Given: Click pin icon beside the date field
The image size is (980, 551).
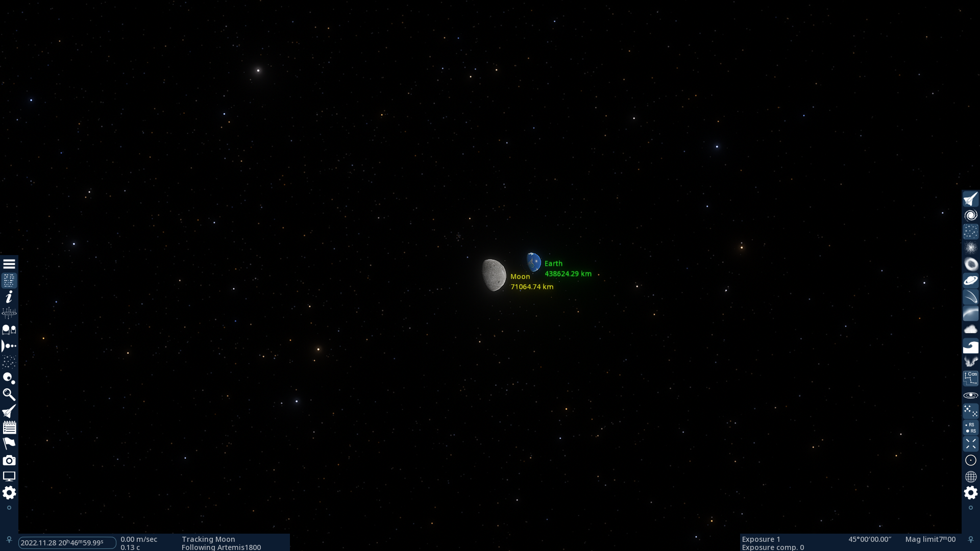Looking at the screenshot, I should 9,540.
